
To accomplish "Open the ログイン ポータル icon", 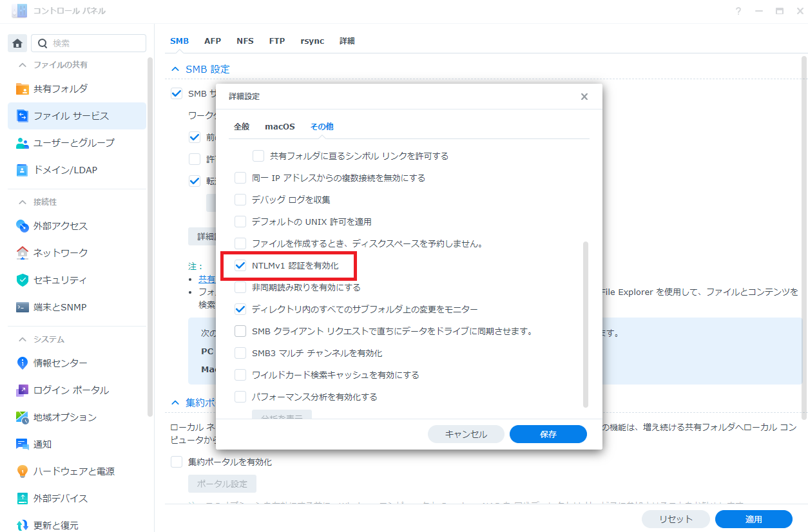I will (x=23, y=390).
